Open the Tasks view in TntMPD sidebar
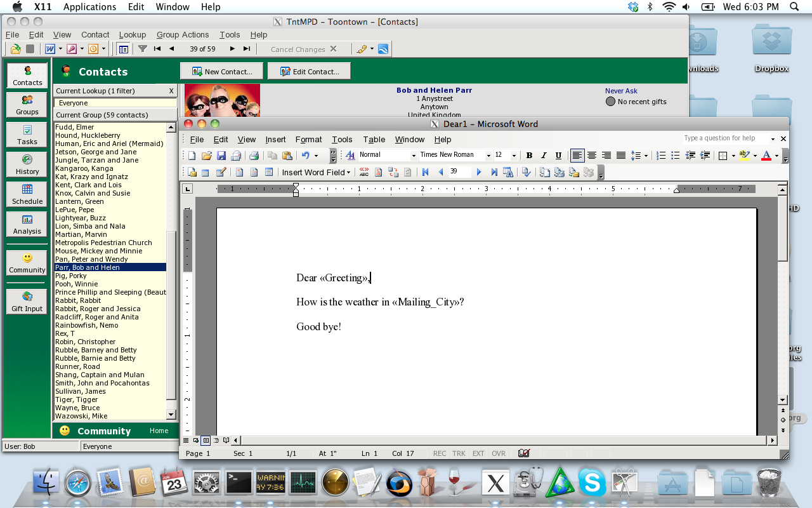812x508 pixels. pyautogui.click(x=27, y=135)
